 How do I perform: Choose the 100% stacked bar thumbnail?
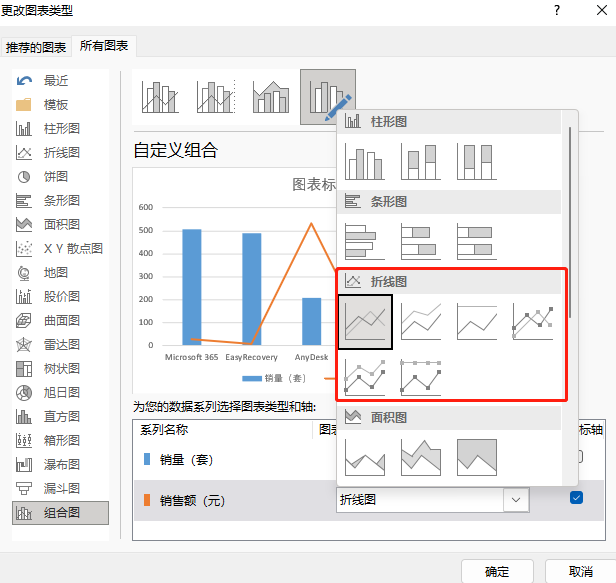[x=477, y=241]
